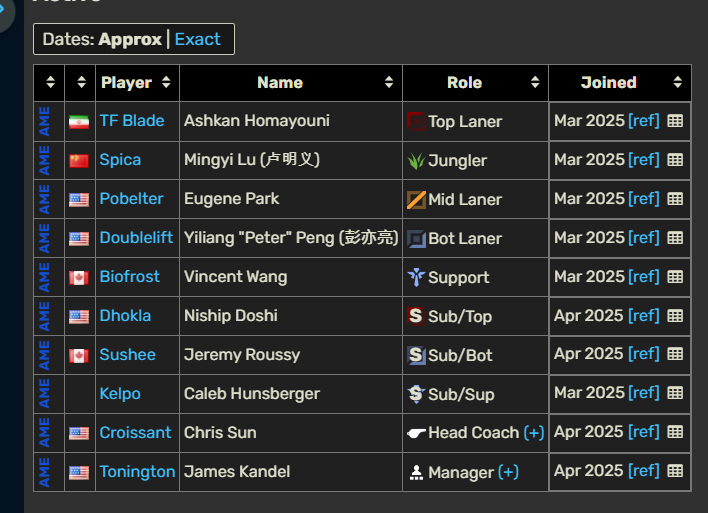This screenshot has width=708, height=513.
Task: Open Doublelift player page link
Action: 136,238
